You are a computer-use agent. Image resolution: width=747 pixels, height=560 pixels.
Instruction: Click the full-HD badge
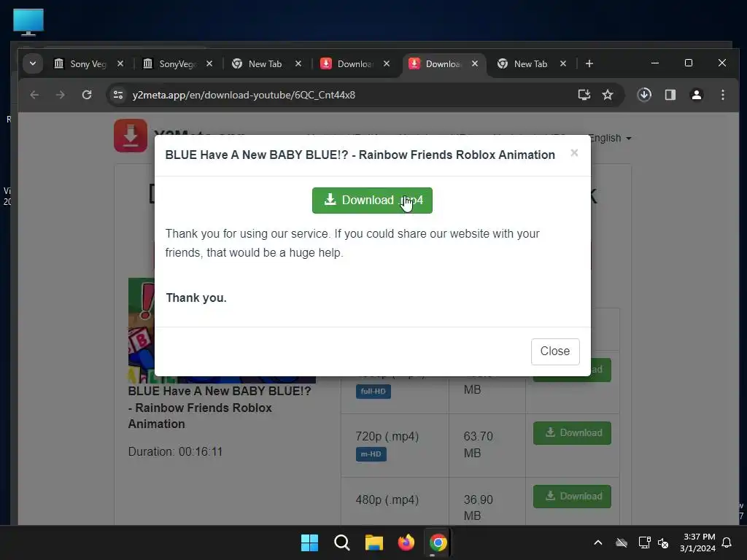point(373,392)
